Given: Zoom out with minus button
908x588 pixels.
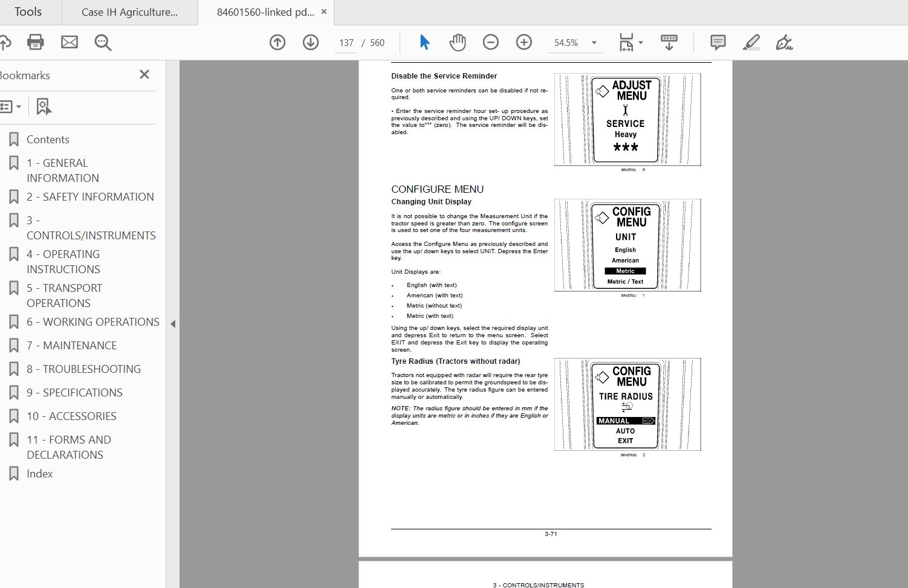Looking at the screenshot, I should (491, 42).
